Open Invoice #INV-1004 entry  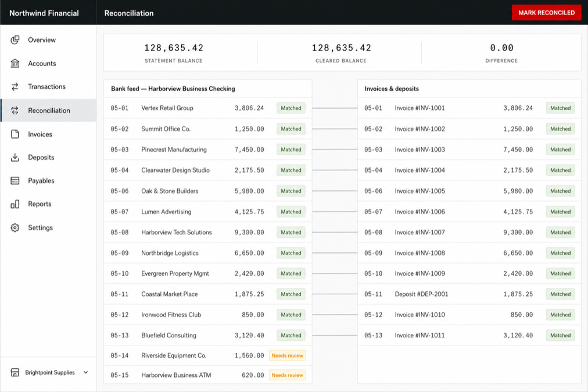click(x=469, y=170)
